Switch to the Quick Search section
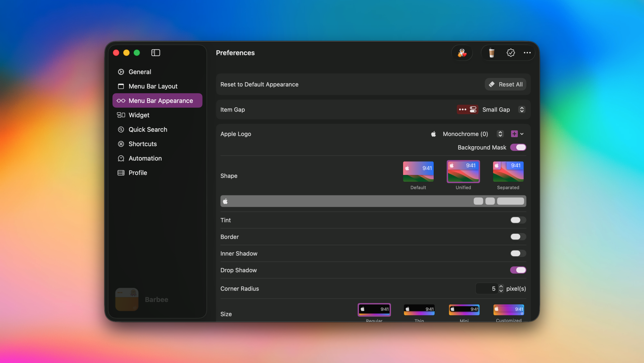Image resolution: width=644 pixels, height=363 pixels. (x=148, y=130)
